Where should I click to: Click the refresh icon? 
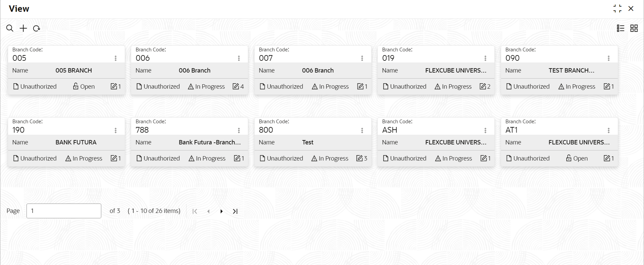pyautogui.click(x=37, y=28)
